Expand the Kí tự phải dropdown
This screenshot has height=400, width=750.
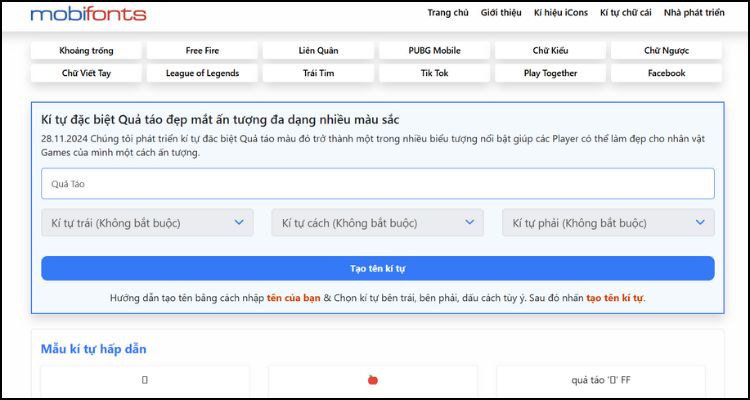click(608, 222)
